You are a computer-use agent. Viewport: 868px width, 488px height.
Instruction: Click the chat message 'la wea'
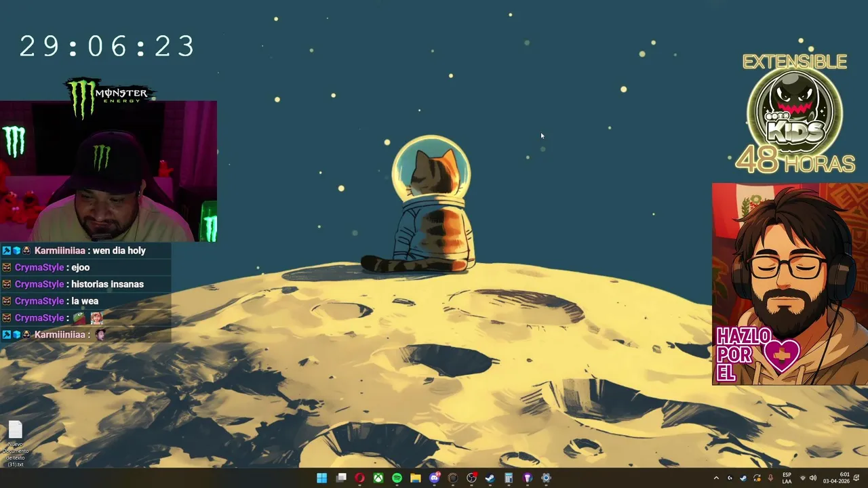tap(85, 301)
